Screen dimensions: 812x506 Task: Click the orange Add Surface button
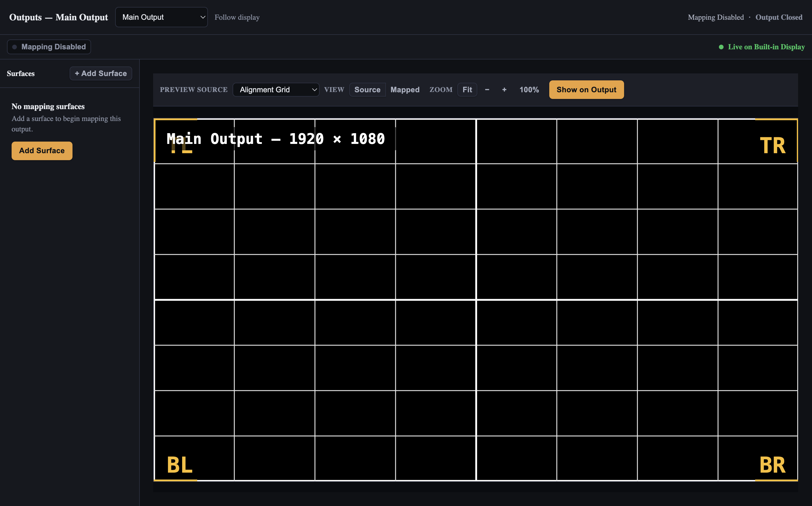pos(42,151)
